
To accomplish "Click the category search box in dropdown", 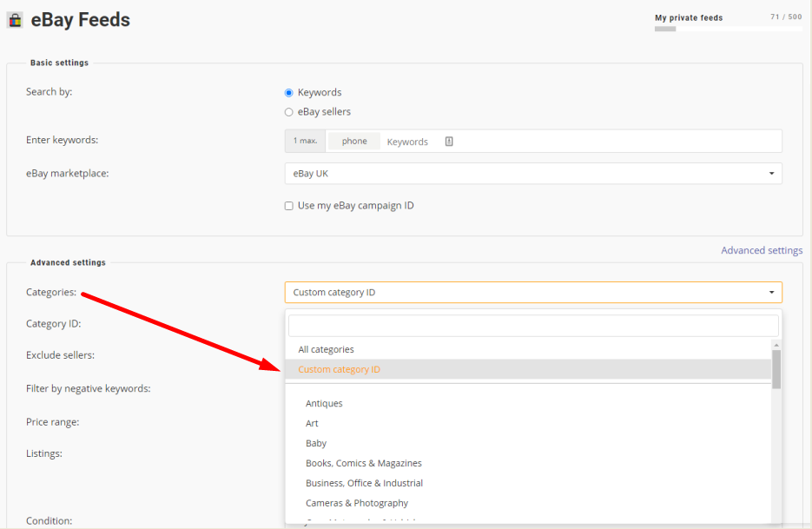I will [533, 326].
